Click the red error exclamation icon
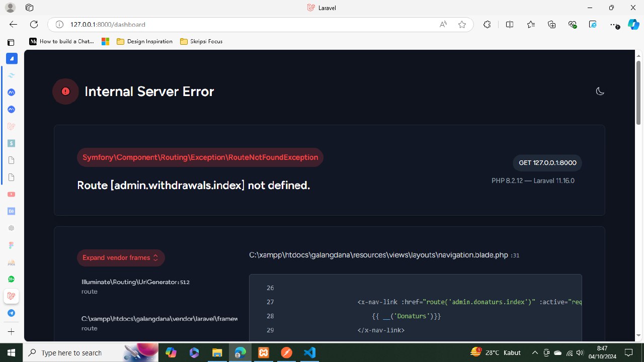The width and height of the screenshot is (644, 362). [x=65, y=92]
